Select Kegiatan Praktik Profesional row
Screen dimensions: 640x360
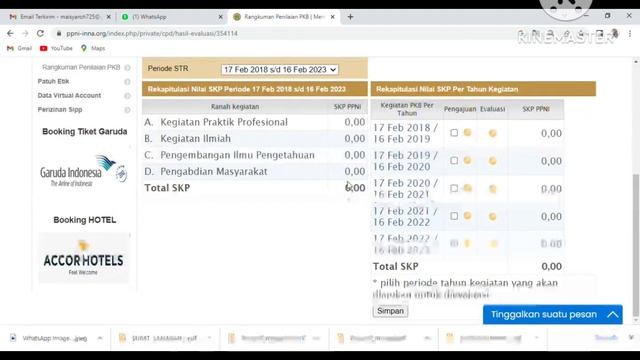coord(255,122)
